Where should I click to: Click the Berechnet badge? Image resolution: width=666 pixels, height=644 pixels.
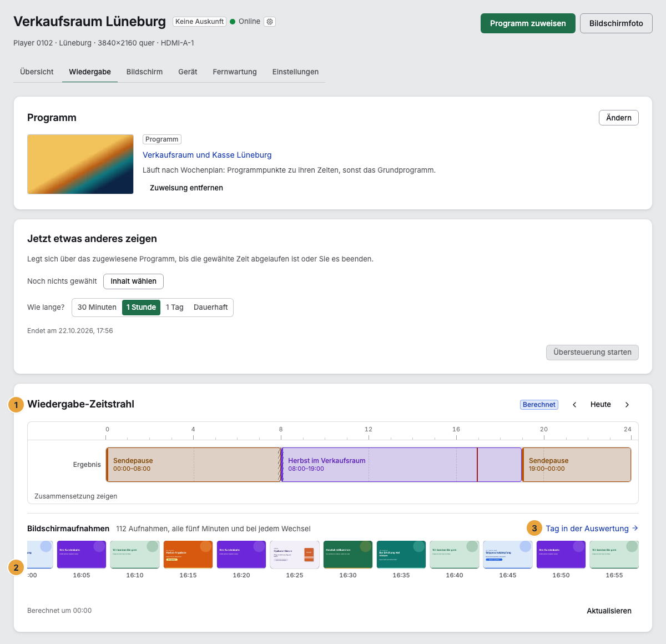(539, 405)
